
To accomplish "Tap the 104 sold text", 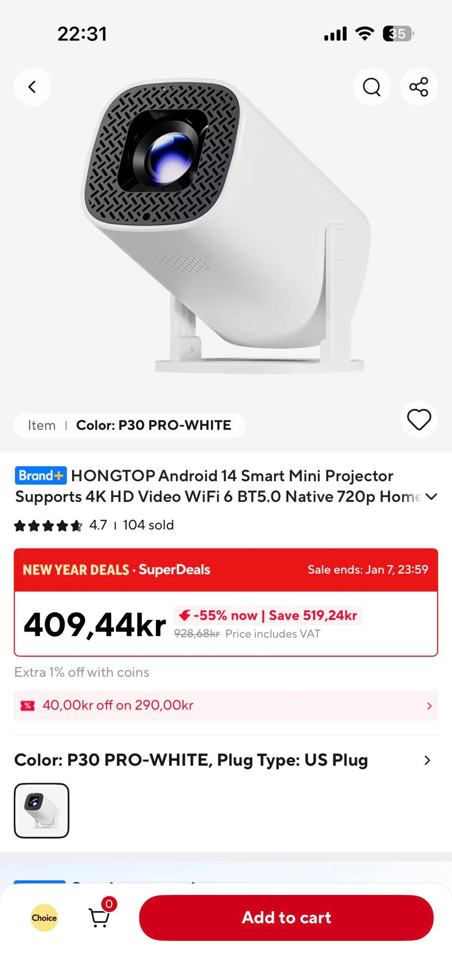I will pyautogui.click(x=148, y=525).
